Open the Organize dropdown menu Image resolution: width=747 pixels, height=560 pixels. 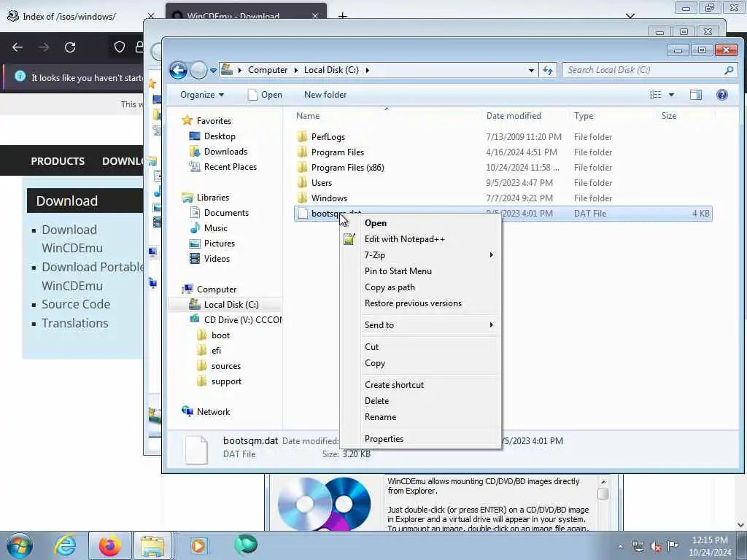202,95
